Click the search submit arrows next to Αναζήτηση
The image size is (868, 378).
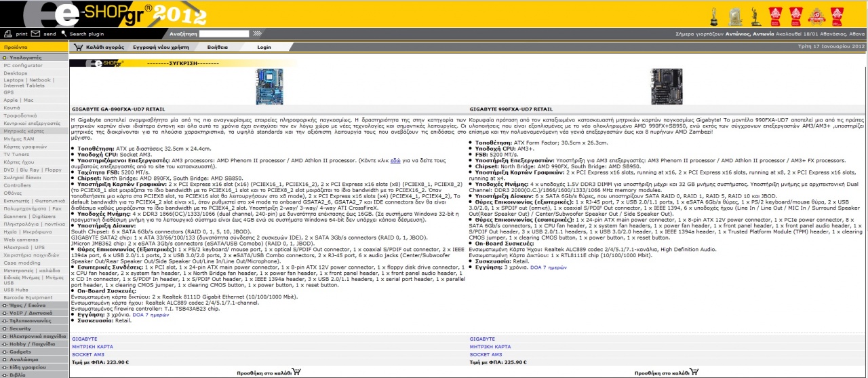click(x=256, y=33)
